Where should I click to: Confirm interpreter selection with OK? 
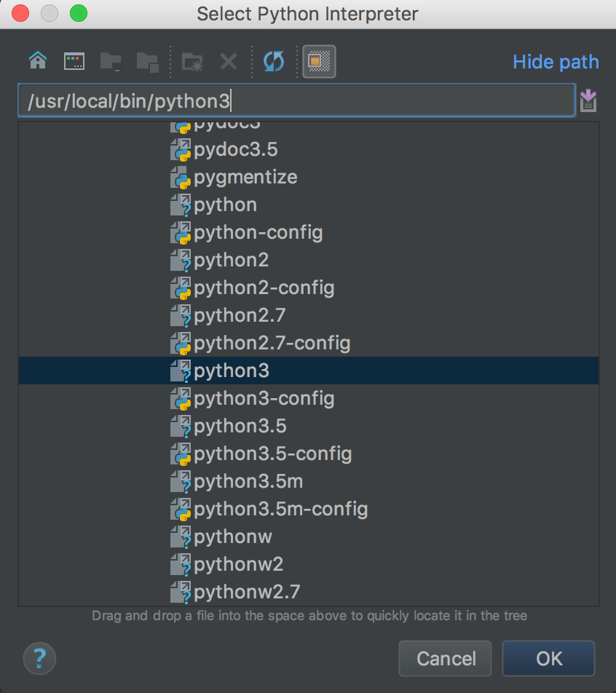coord(548,658)
